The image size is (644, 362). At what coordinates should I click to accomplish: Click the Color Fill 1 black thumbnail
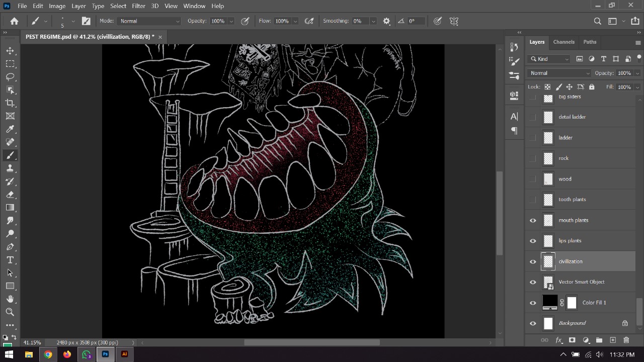point(549,302)
